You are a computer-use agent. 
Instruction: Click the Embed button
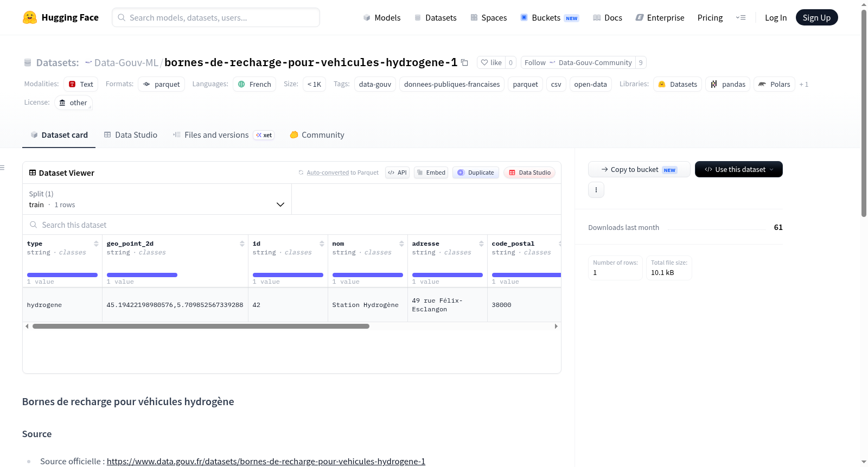431,172
